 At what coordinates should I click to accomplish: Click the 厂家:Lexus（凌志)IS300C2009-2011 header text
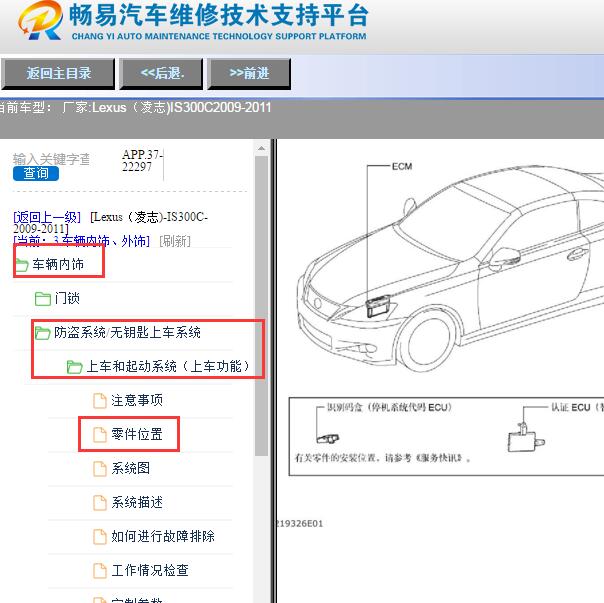coord(166,107)
